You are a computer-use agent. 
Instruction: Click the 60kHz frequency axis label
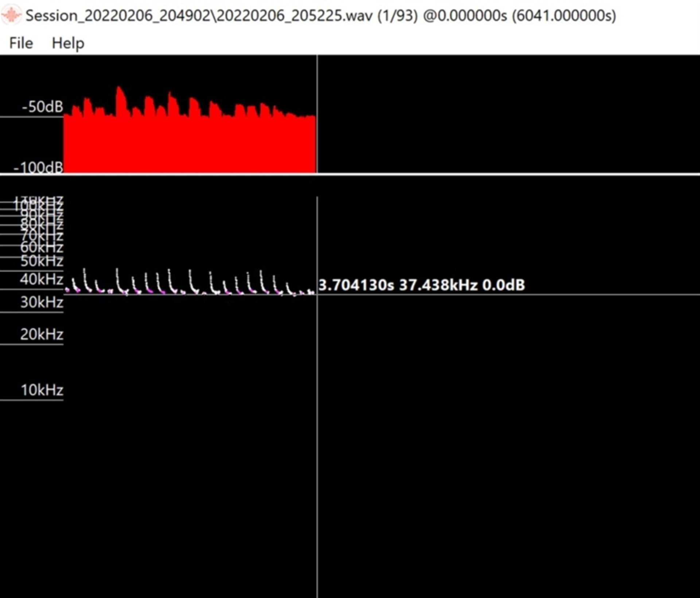(x=42, y=247)
